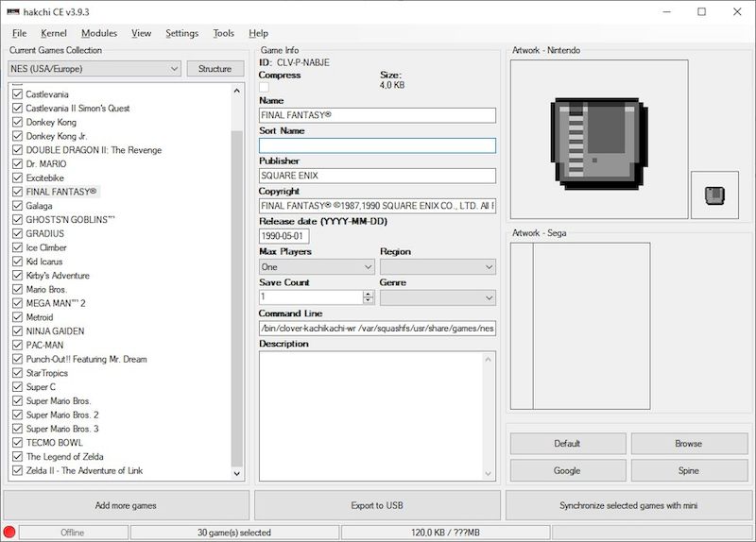Toggle the Compress checkbox
Image resolution: width=756 pixels, height=542 pixels.
[265, 87]
